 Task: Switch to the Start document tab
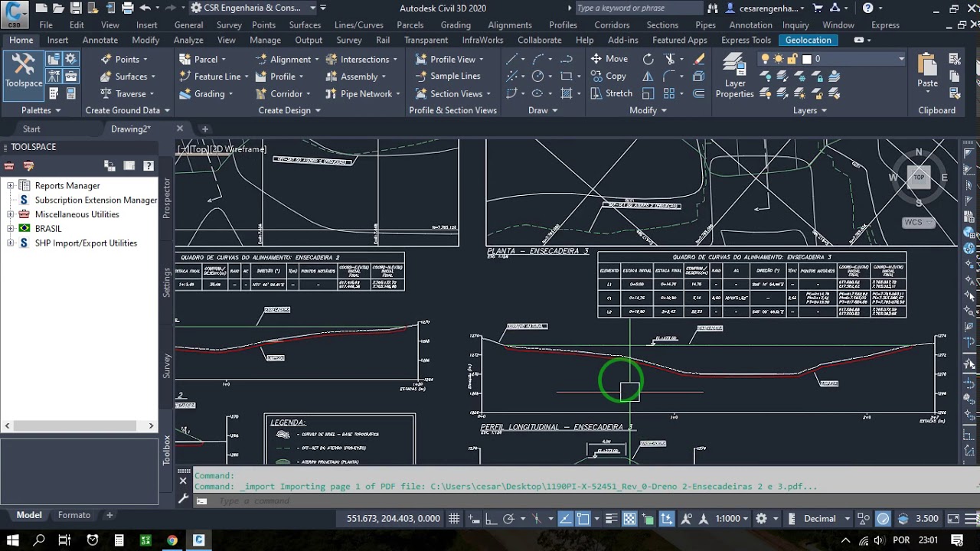coord(31,129)
